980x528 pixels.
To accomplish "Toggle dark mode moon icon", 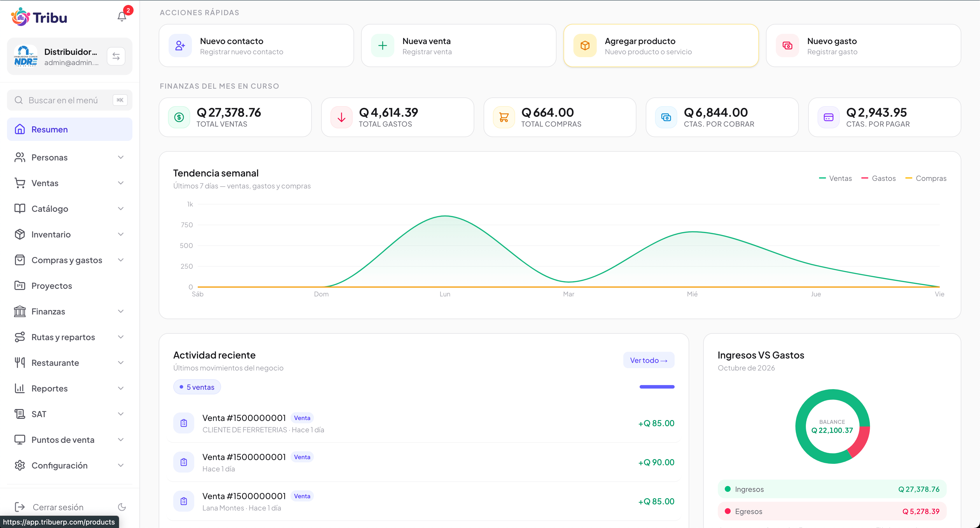I will (x=122, y=507).
